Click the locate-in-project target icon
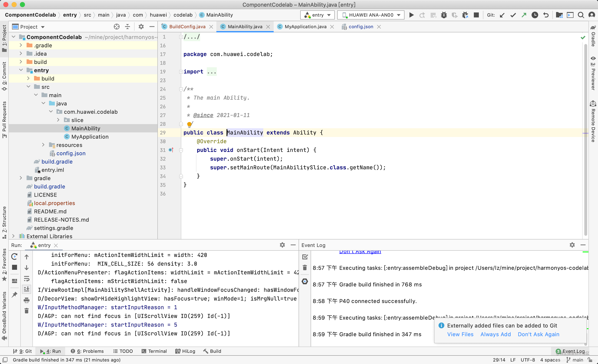598x364 pixels. [116, 27]
